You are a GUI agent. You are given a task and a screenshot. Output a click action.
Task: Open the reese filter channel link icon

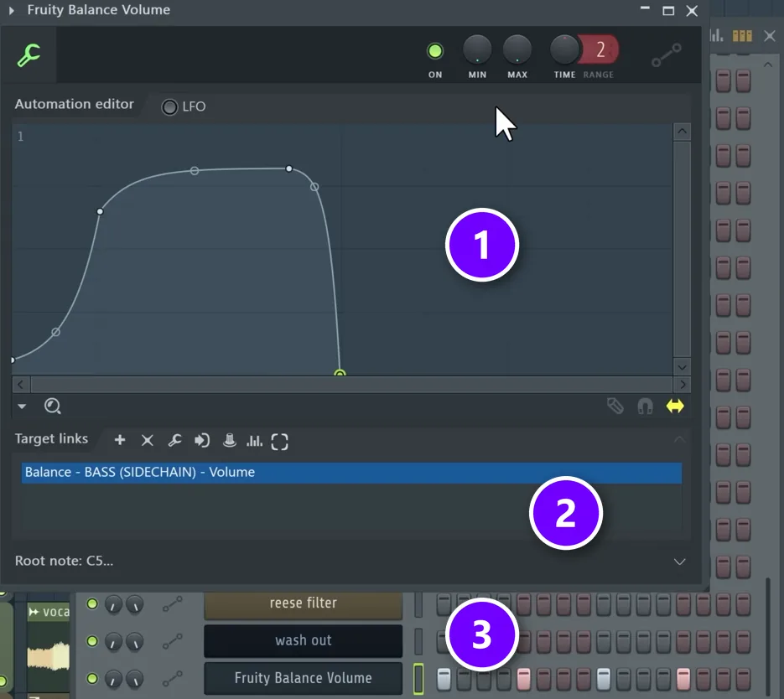point(173,604)
